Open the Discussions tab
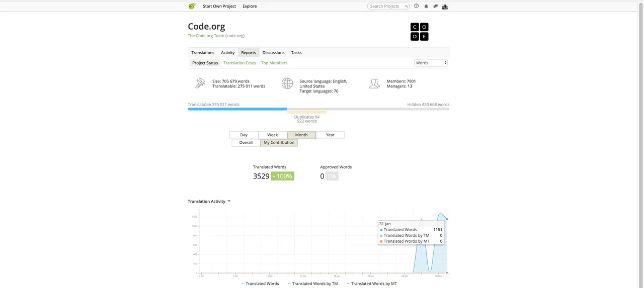The image size is (644, 288). [274, 53]
